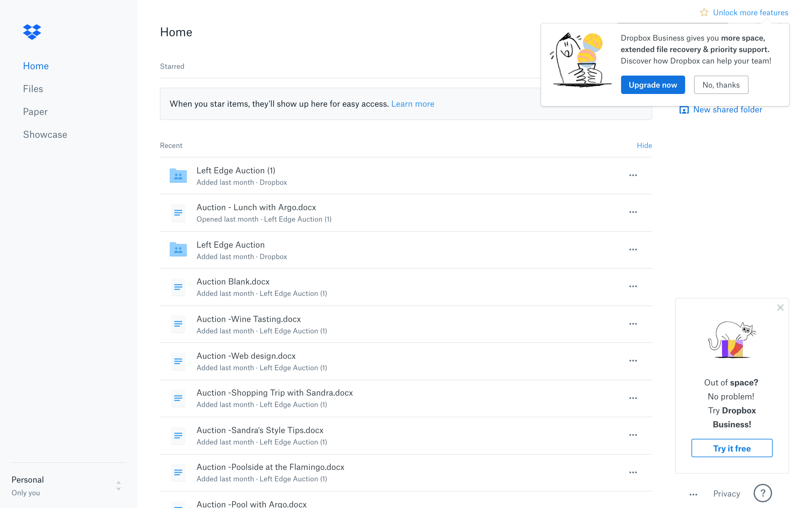Click the Try it free button

pyautogui.click(x=732, y=448)
